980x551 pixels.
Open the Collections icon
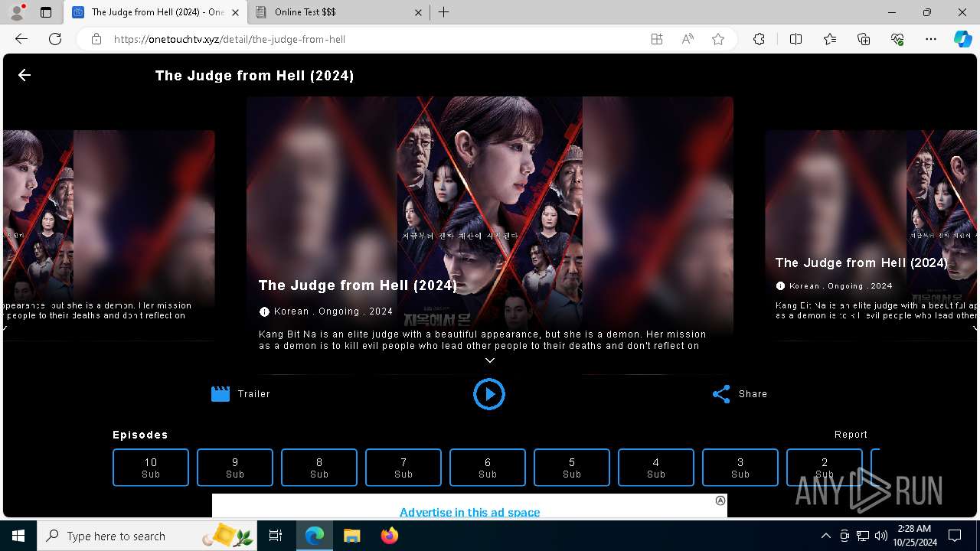[864, 39]
